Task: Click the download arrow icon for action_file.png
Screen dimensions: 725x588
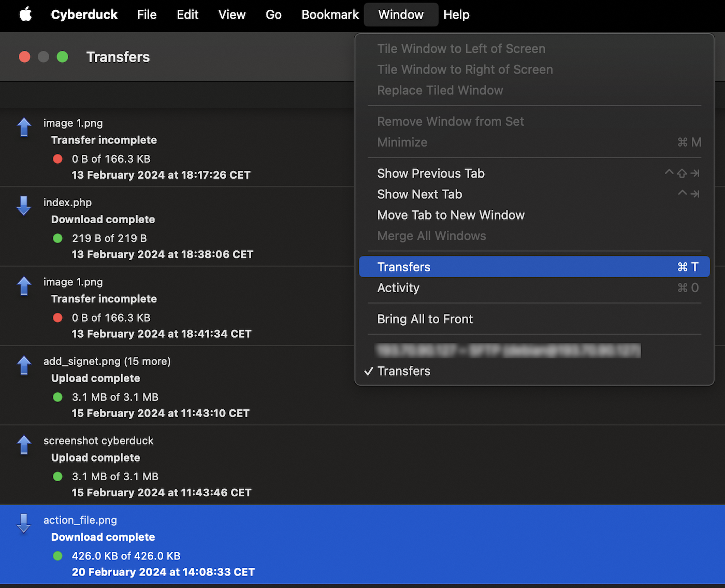Action: click(24, 524)
